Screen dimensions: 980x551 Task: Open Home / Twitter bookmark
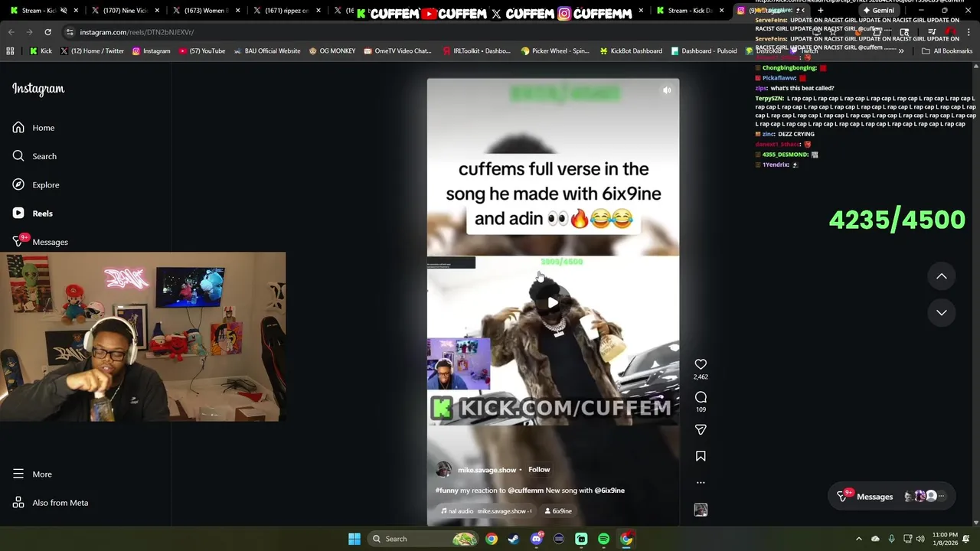point(92,51)
